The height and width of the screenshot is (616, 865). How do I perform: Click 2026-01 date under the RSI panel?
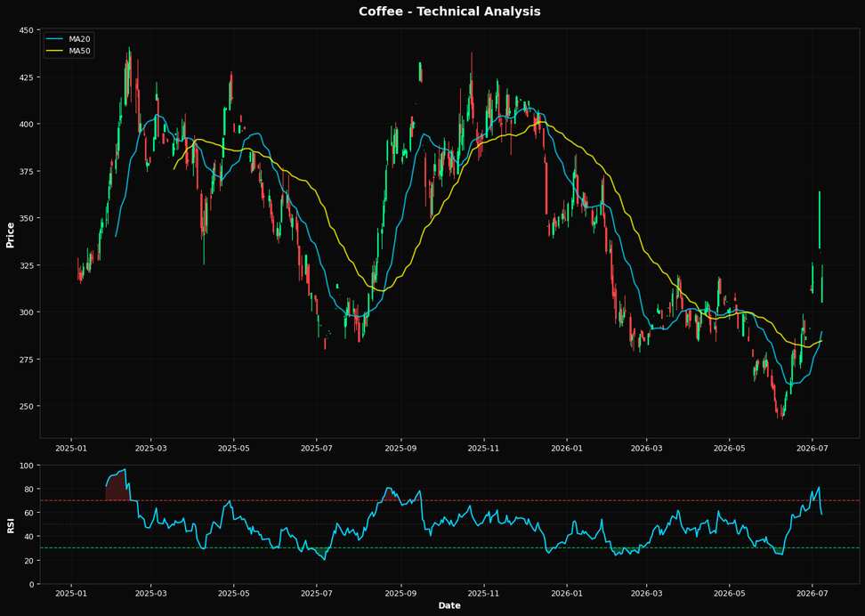tap(567, 595)
